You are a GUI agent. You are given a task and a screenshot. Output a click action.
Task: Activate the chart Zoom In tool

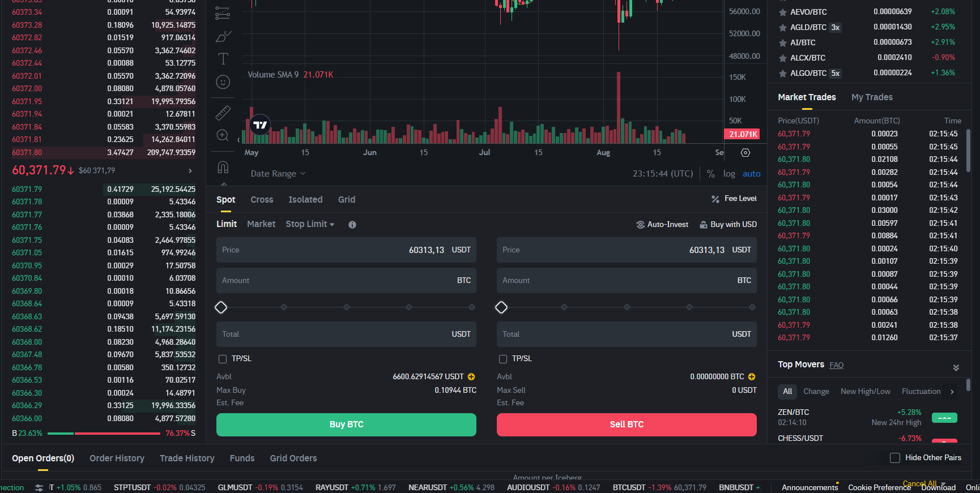(223, 136)
